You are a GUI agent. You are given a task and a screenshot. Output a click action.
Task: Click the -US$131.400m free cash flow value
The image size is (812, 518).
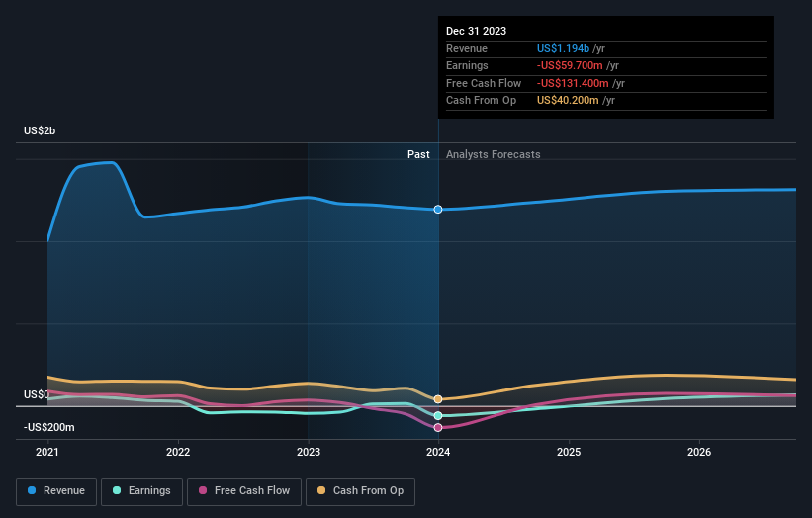[573, 83]
